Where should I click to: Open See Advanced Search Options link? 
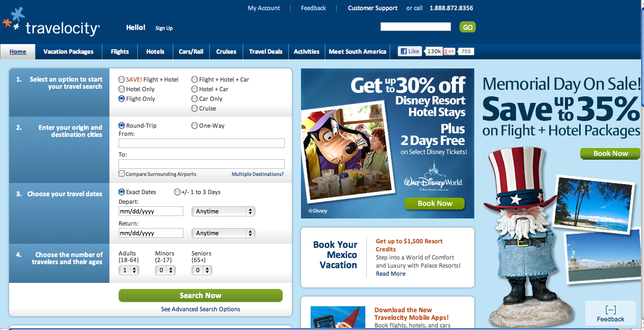[201, 309]
